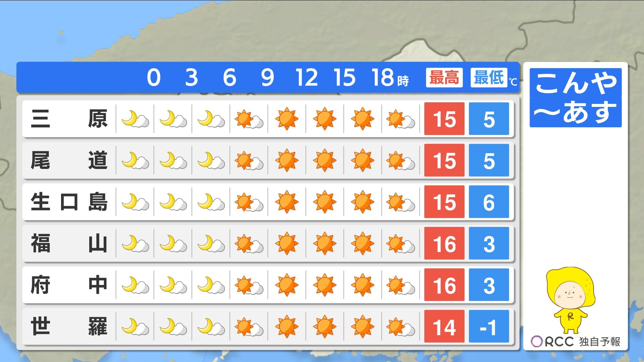Select the 最低 temperature header label
Image resolution: width=644 pixels, height=362 pixels.
tap(489, 78)
